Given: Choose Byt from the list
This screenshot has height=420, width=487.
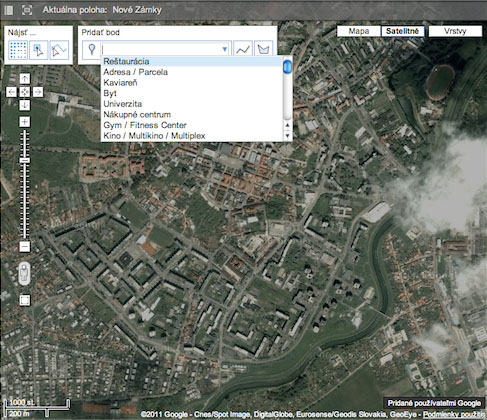Looking at the screenshot, I should tap(192, 93).
